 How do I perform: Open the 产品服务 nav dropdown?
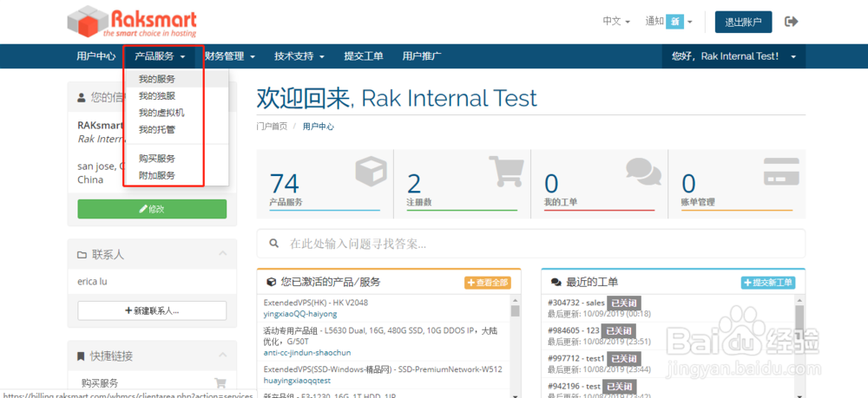point(160,56)
